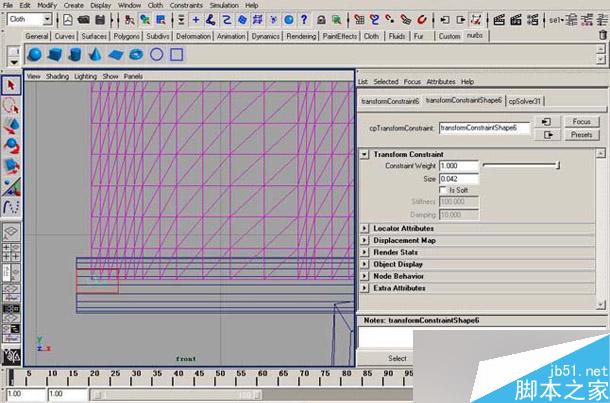Image resolution: width=610 pixels, height=403 pixels.
Task: Click the playback range slider bar
Action: tap(176, 395)
